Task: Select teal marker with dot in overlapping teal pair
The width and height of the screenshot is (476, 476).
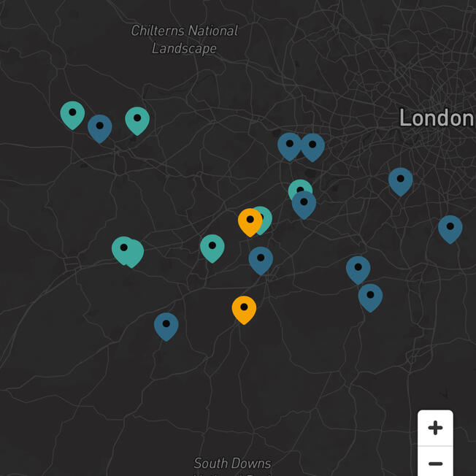Action: [x=123, y=249]
